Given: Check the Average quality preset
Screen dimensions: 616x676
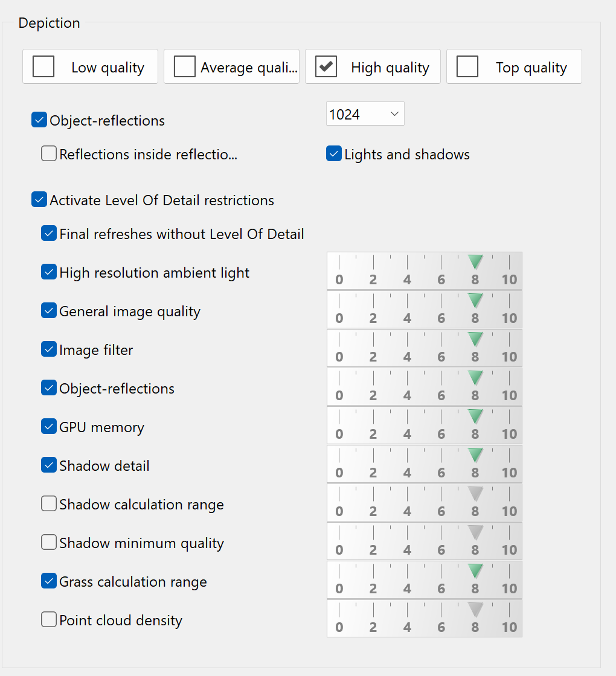Looking at the screenshot, I should [x=184, y=66].
